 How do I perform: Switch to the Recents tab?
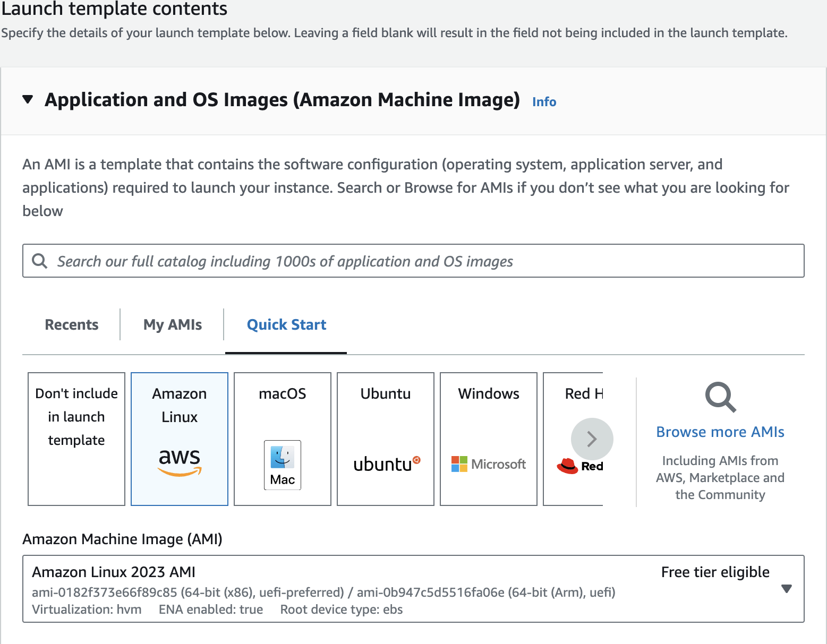pyautogui.click(x=72, y=324)
